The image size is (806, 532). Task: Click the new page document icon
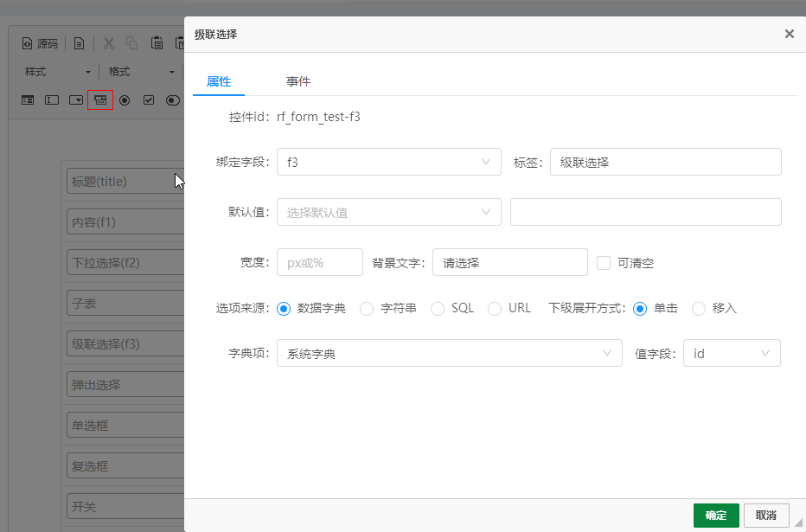[80, 44]
